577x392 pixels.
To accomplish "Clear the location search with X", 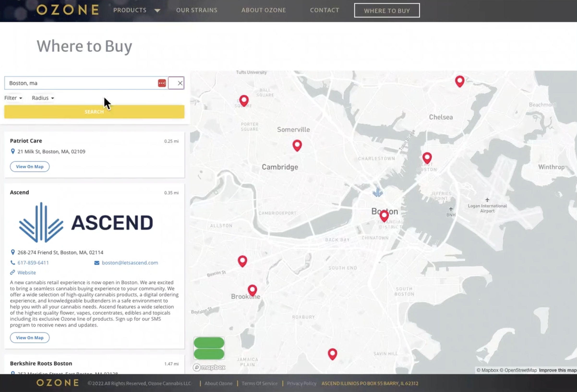I will point(180,83).
